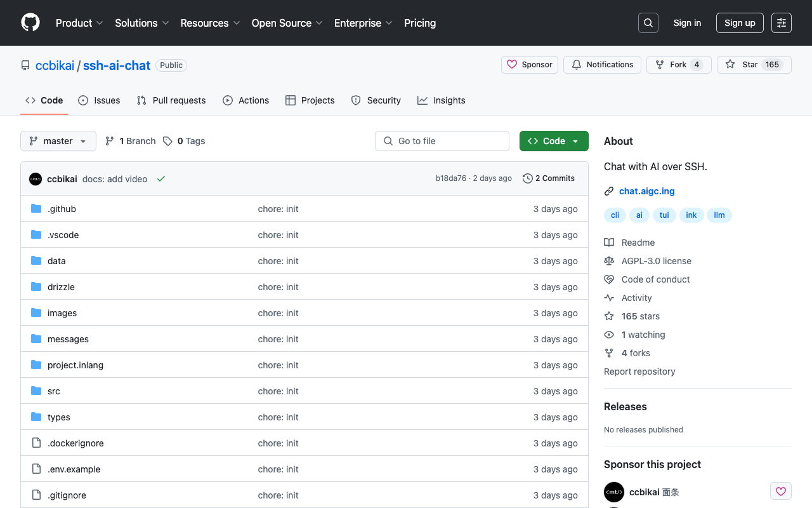This screenshot has height=508, width=812.
Task: Click the project.inlang folder icon
Action: click(x=36, y=365)
